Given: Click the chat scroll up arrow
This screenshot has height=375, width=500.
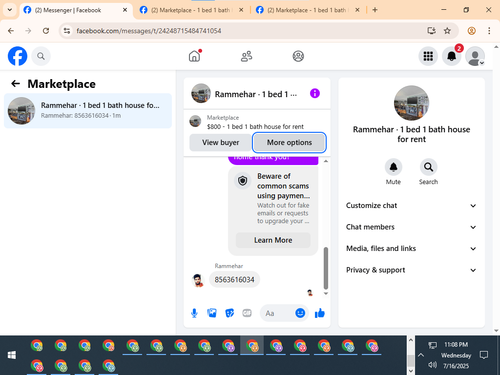Looking at the screenshot, I should (326, 161).
